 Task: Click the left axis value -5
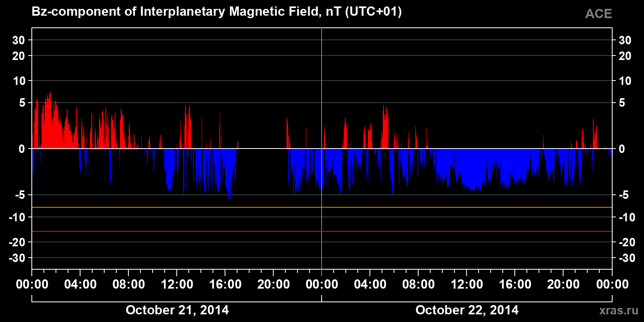pyautogui.click(x=20, y=195)
